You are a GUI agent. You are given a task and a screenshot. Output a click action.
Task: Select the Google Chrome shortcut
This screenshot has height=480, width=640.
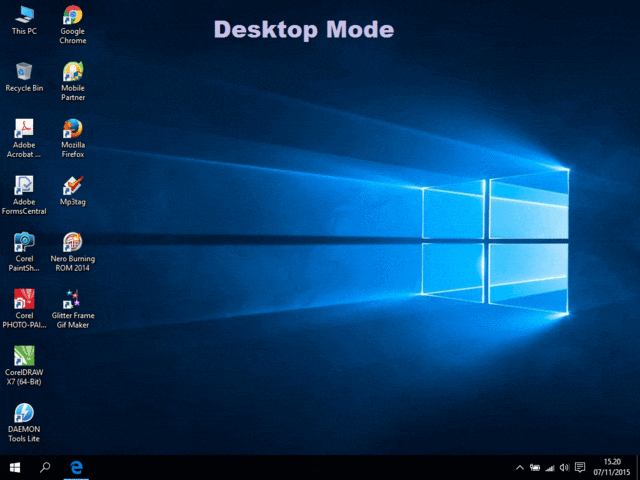pos(73,24)
